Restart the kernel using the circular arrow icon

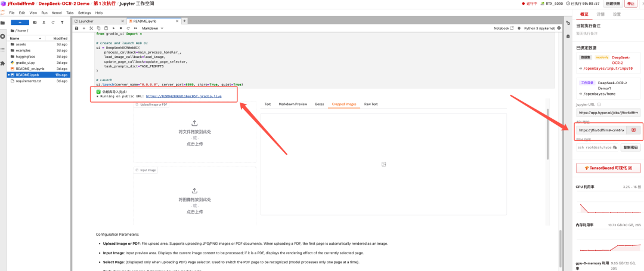128,29
